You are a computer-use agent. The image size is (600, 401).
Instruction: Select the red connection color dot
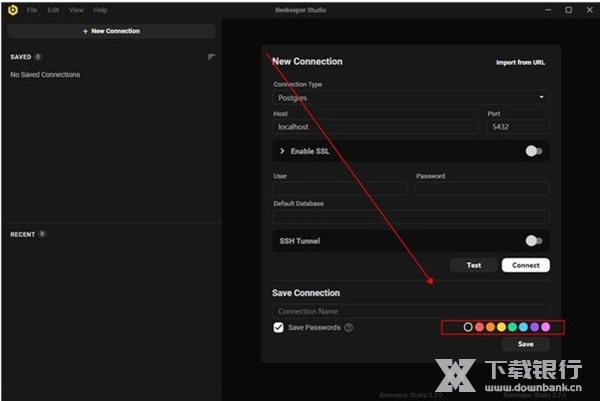[x=479, y=327]
